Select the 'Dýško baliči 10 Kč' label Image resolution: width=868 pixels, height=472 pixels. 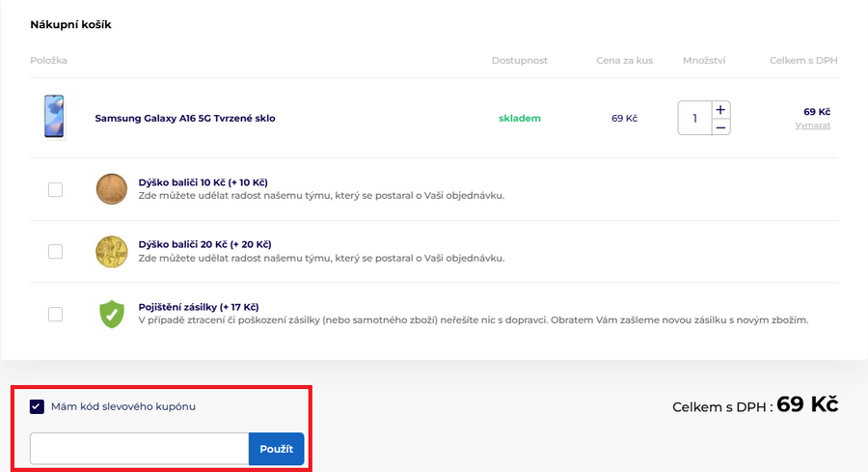pyautogui.click(x=203, y=181)
